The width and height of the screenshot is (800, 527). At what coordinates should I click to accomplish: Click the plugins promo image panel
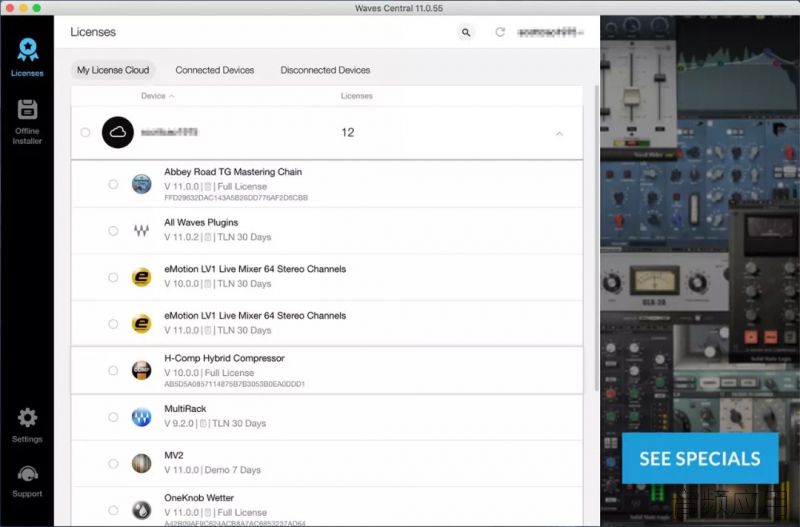[700, 271]
